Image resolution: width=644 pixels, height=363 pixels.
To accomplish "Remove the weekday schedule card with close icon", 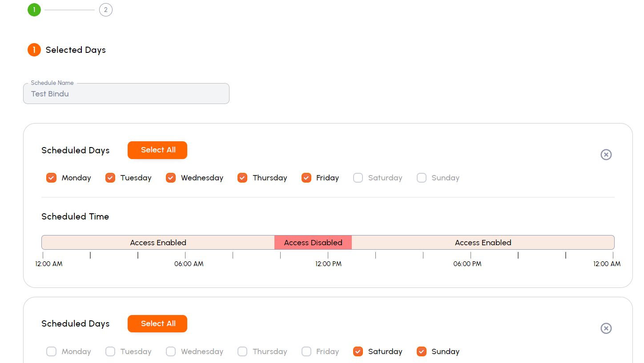I will [606, 155].
